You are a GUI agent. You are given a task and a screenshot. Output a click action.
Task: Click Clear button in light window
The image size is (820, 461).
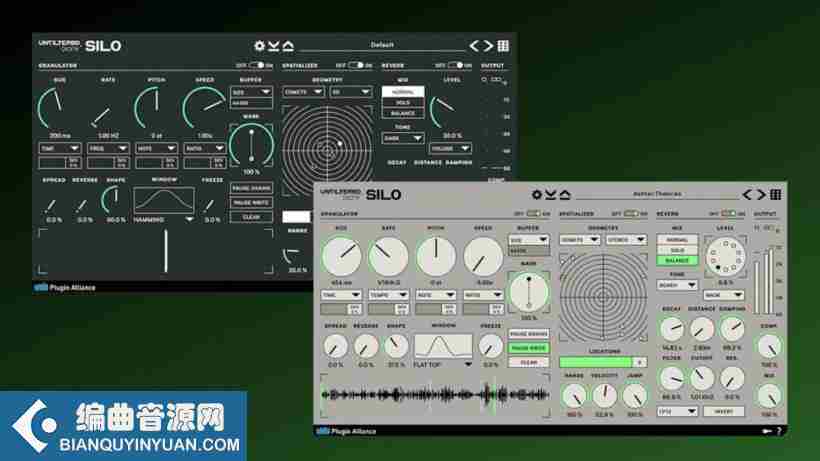click(528, 362)
